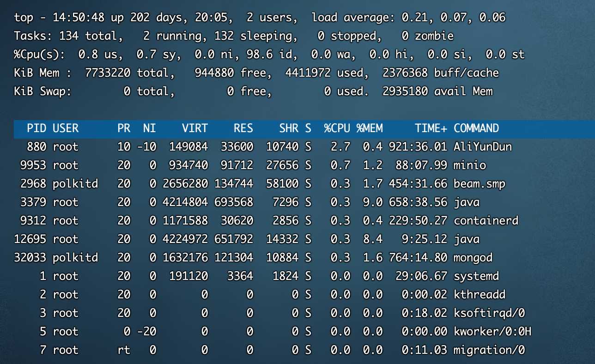The height and width of the screenshot is (364, 595).
Task: Click the containerd process name
Action: [486, 221]
